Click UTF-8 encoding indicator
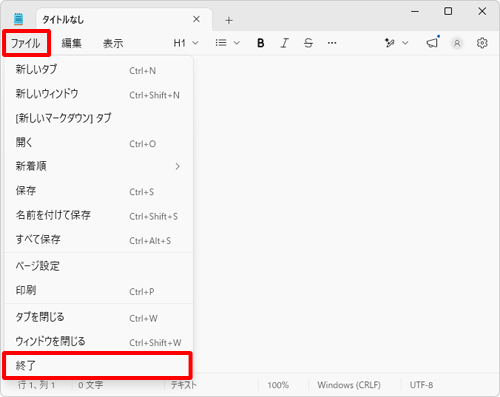The image size is (500, 397). (421, 385)
